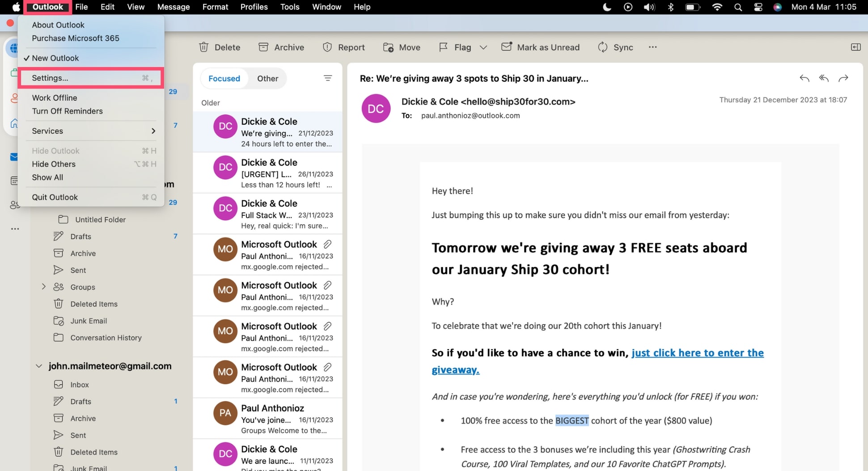The height and width of the screenshot is (471, 868).
Task: Open Control Center from the menu bar
Action: (758, 7)
